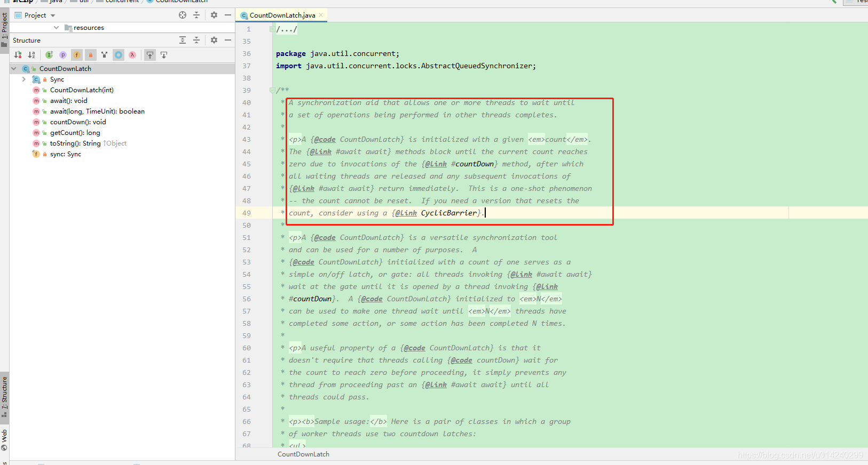Collapse all nodes in Structure panel

[196, 40]
